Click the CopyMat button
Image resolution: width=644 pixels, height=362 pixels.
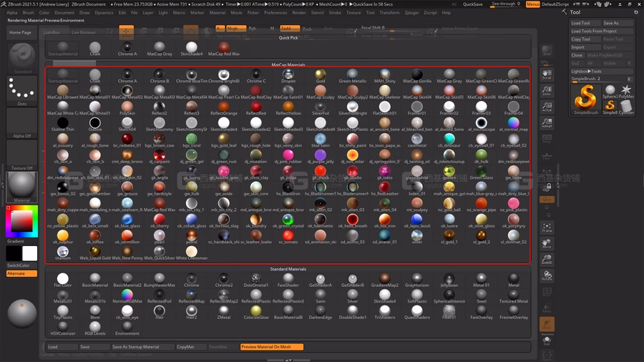(190, 347)
